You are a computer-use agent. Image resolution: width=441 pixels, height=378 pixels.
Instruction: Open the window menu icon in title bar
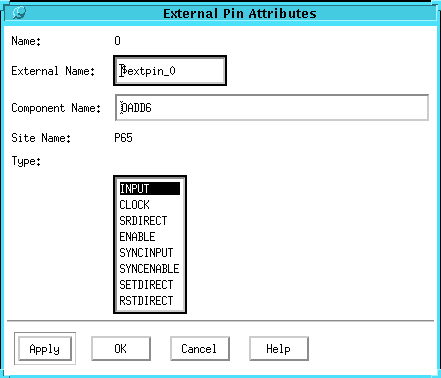point(19,13)
